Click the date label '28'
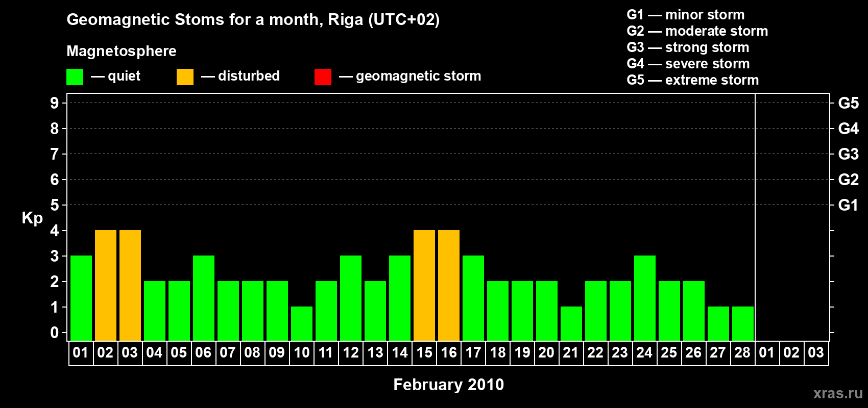 click(742, 352)
